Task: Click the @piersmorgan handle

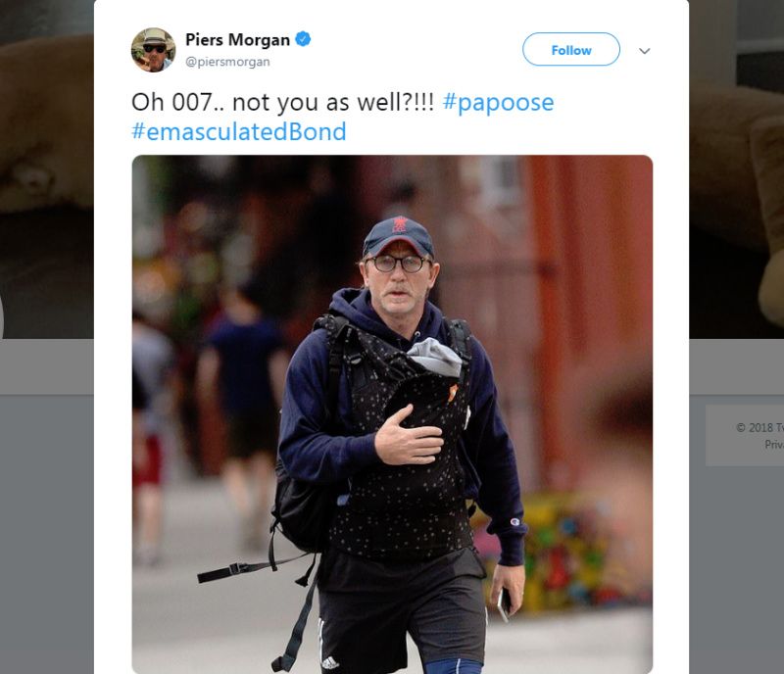Action: [227, 62]
